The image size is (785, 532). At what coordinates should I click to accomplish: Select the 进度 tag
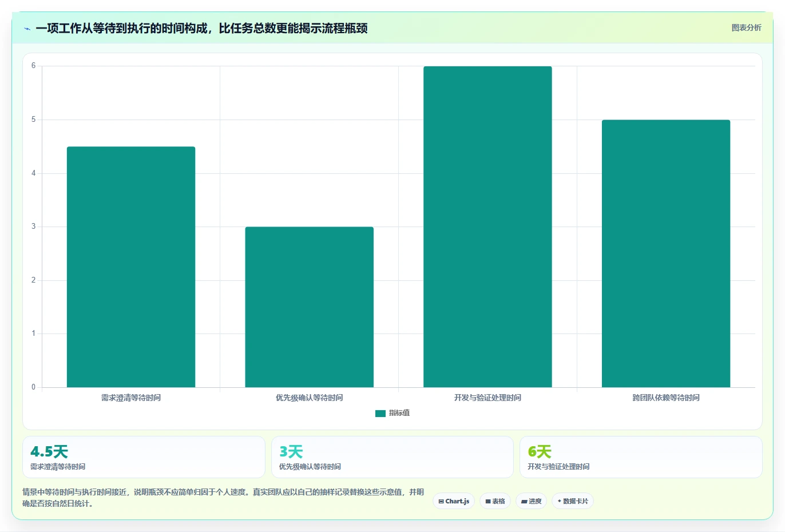(531, 501)
